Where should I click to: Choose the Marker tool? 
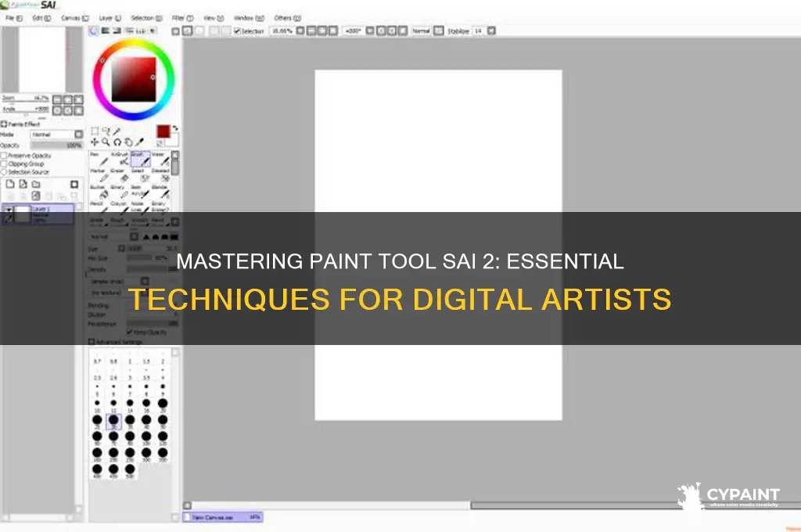click(x=99, y=175)
